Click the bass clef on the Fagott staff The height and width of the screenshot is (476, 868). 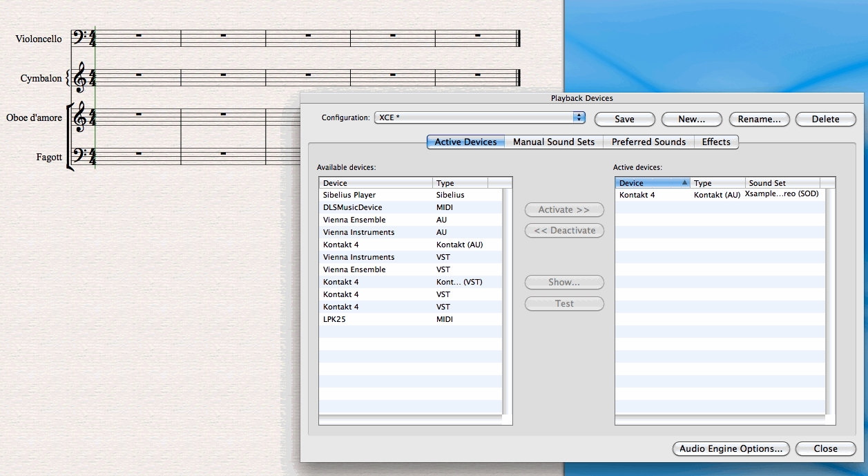tap(81, 153)
